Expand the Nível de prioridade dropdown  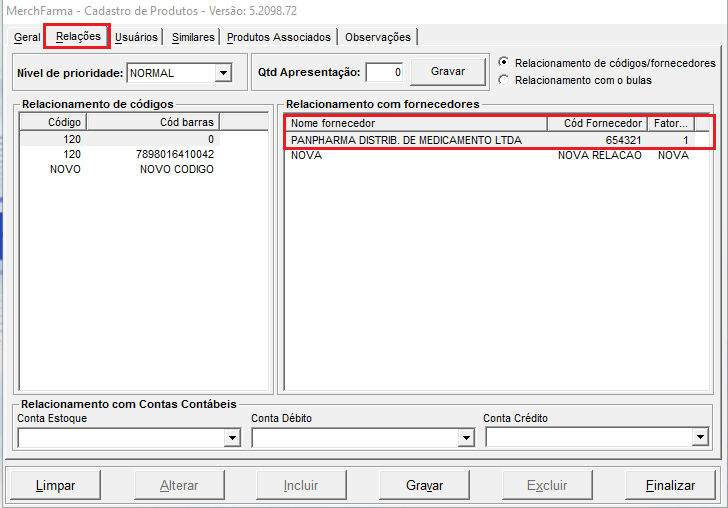223,73
